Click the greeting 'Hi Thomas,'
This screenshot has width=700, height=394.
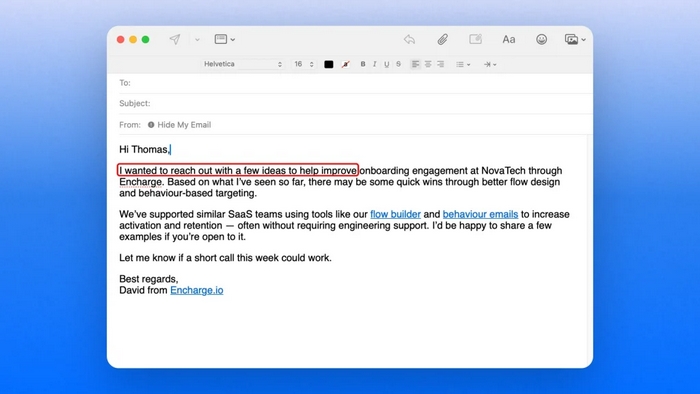click(144, 149)
